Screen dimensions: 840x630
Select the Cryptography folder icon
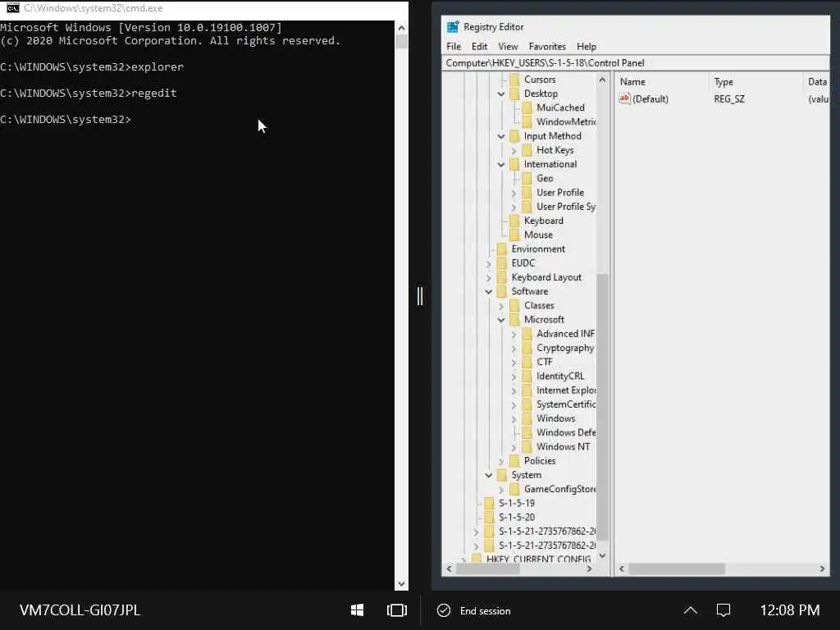[x=527, y=348]
